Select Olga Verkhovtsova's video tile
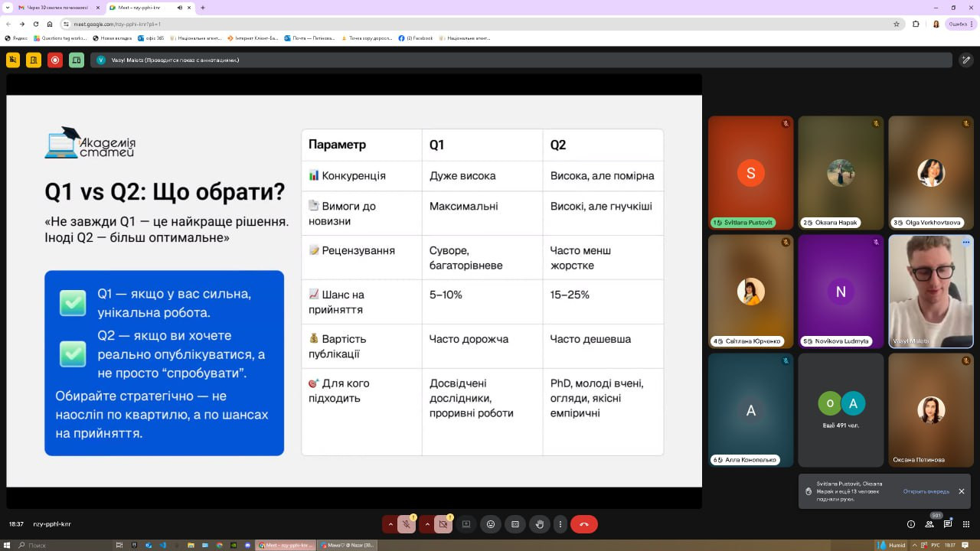The height and width of the screenshot is (551, 980). click(931, 173)
